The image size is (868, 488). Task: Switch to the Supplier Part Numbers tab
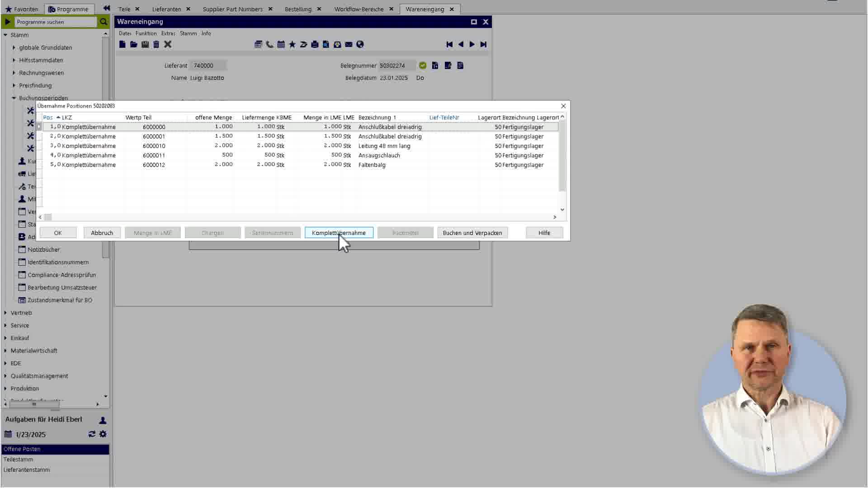[232, 9]
